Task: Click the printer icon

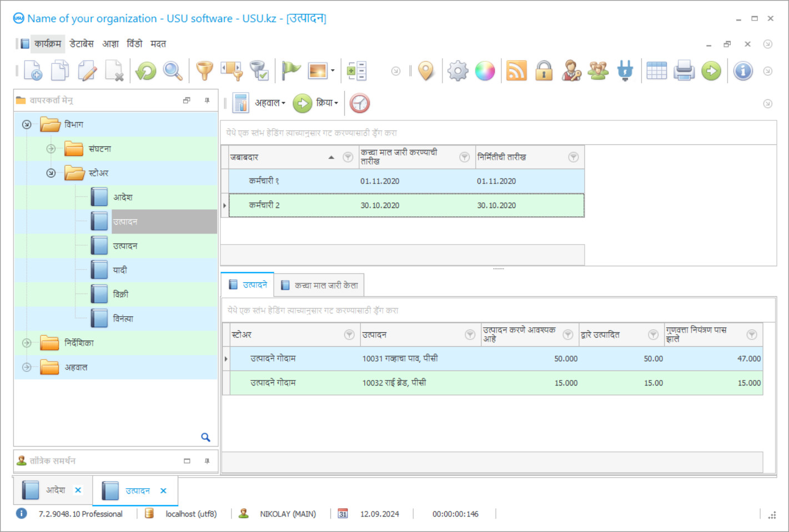Action: coord(684,70)
